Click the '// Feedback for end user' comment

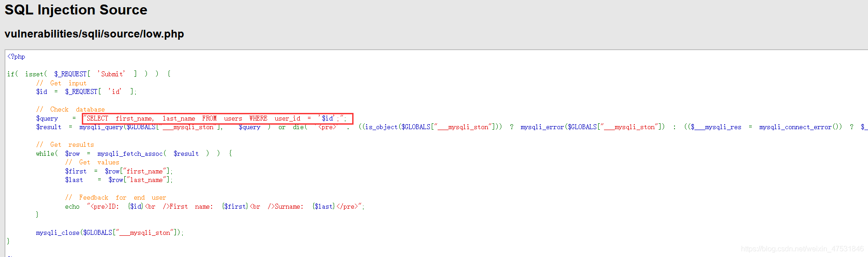point(116,197)
